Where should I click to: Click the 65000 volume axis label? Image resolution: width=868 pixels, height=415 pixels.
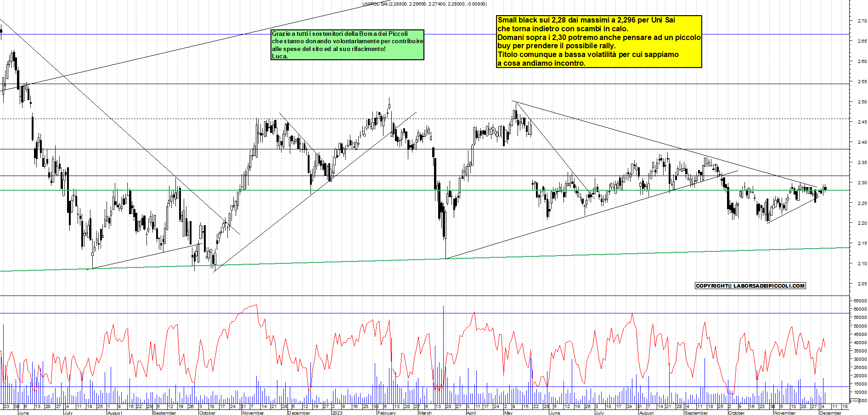pyautogui.click(x=860, y=301)
